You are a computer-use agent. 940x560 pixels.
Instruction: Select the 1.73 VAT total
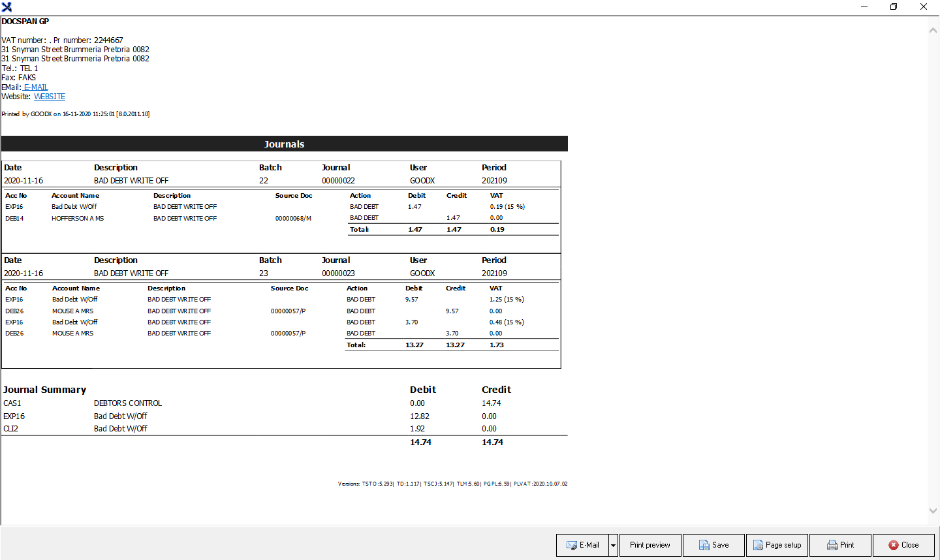[497, 345]
